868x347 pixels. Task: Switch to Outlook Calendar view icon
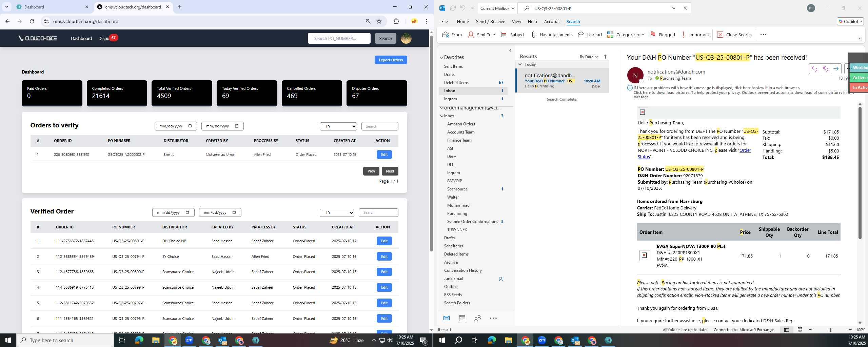click(462, 318)
